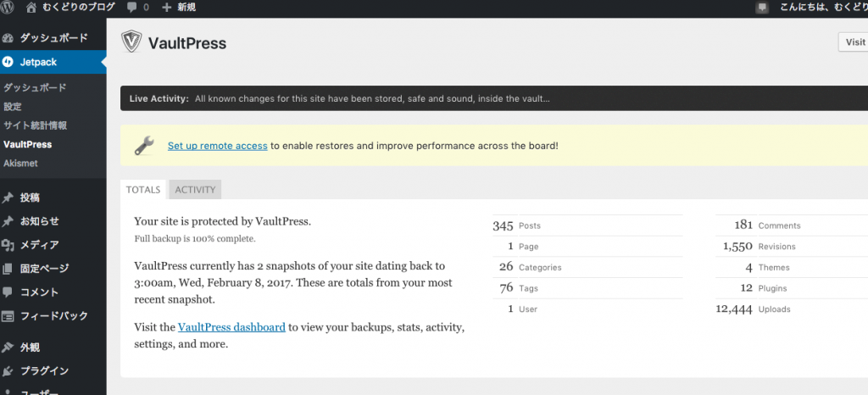
Task: Click the paintbrush icon beside 外観
Action: tap(8, 348)
